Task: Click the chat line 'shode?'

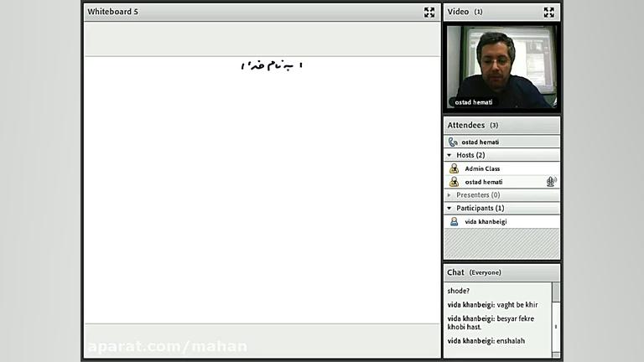Action: pos(459,291)
